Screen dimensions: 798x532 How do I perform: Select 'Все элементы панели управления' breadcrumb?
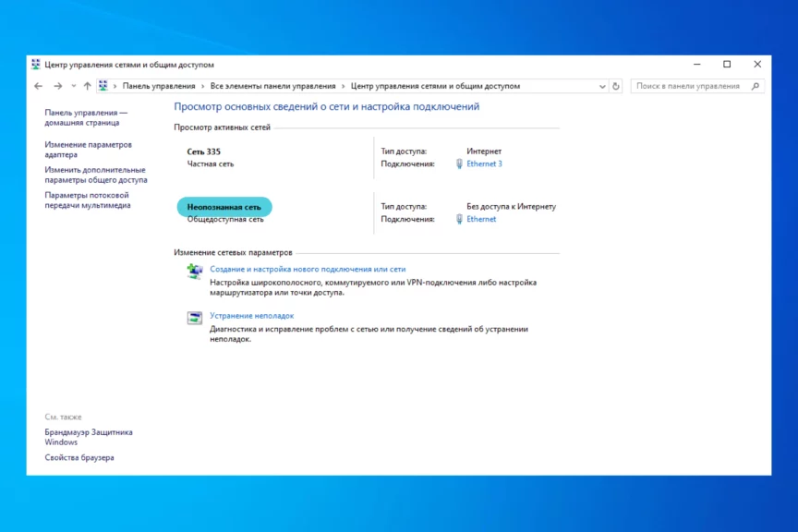click(272, 86)
